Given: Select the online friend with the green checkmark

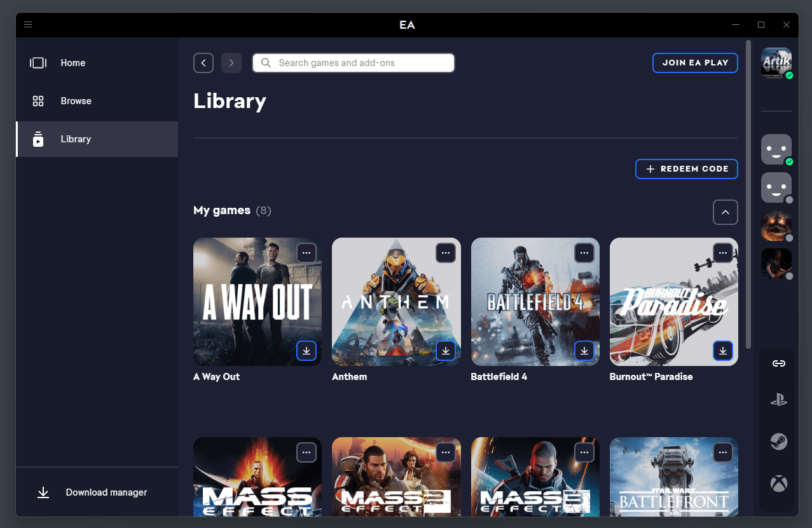Looking at the screenshot, I should [776, 150].
